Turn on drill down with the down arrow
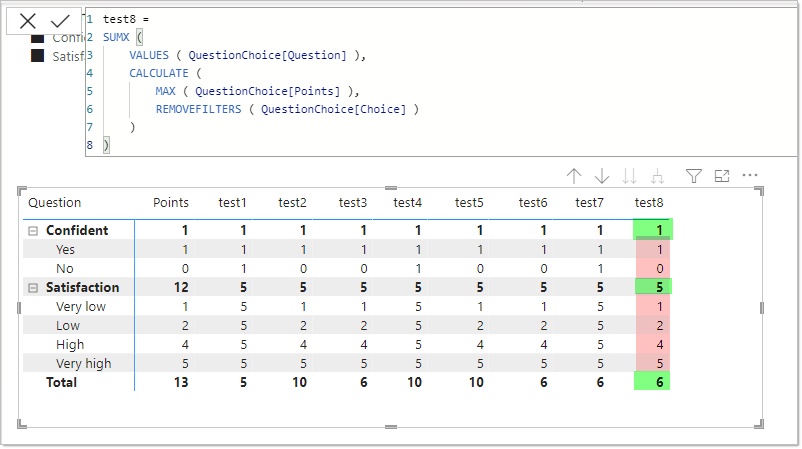This screenshot has width=802, height=449. tap(602, 176)
